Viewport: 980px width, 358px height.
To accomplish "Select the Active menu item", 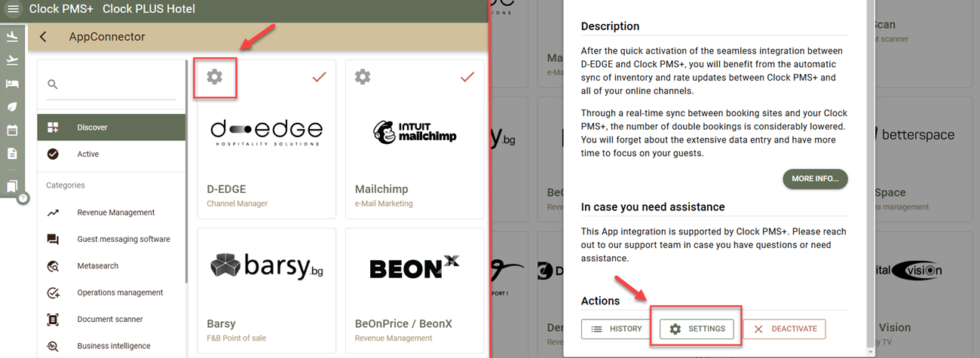I will 112,155.
